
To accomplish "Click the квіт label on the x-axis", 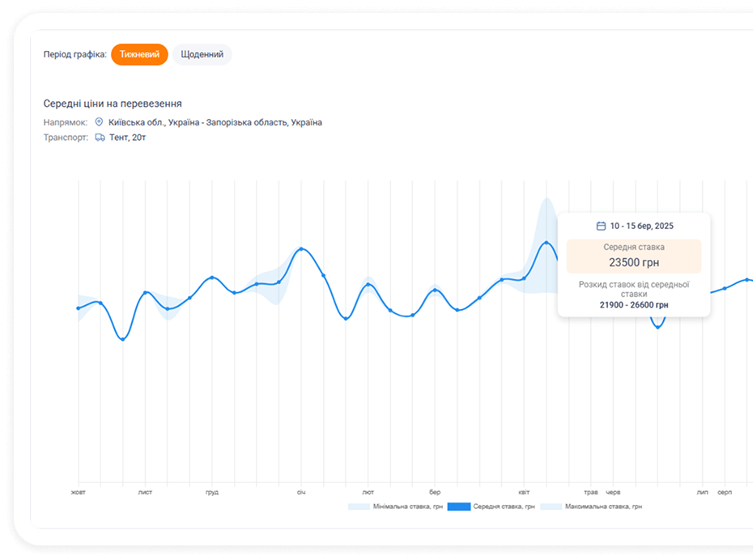I will click(524, 492).
